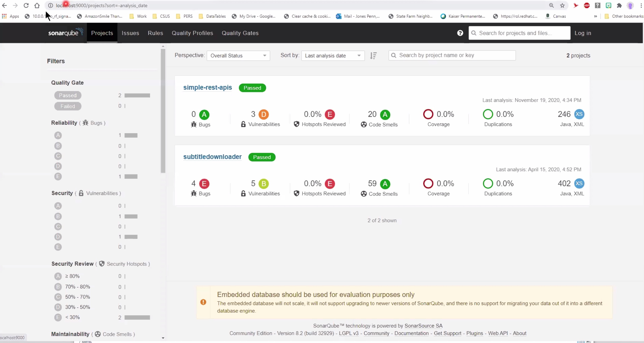The width and height of the screenshot is (644, 343).
Task: Click Vulnerabilities rating D badge of simple-rest-apis
Action: tap(264, 114)
